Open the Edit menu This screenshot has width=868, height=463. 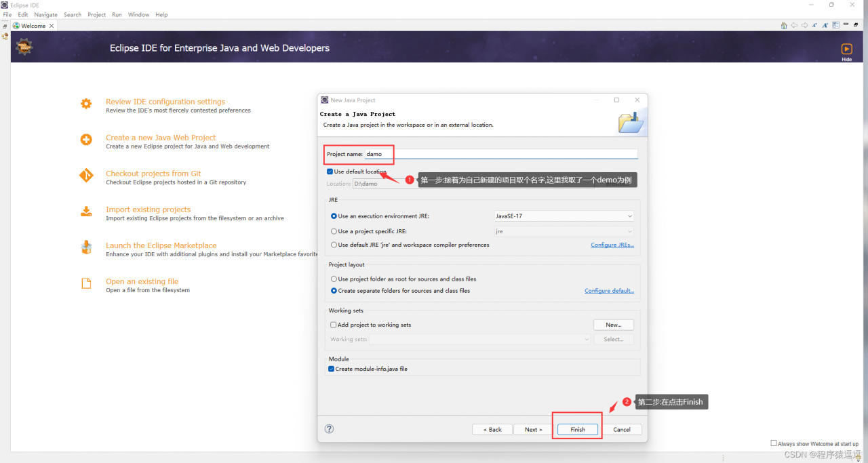click(23, 14)
